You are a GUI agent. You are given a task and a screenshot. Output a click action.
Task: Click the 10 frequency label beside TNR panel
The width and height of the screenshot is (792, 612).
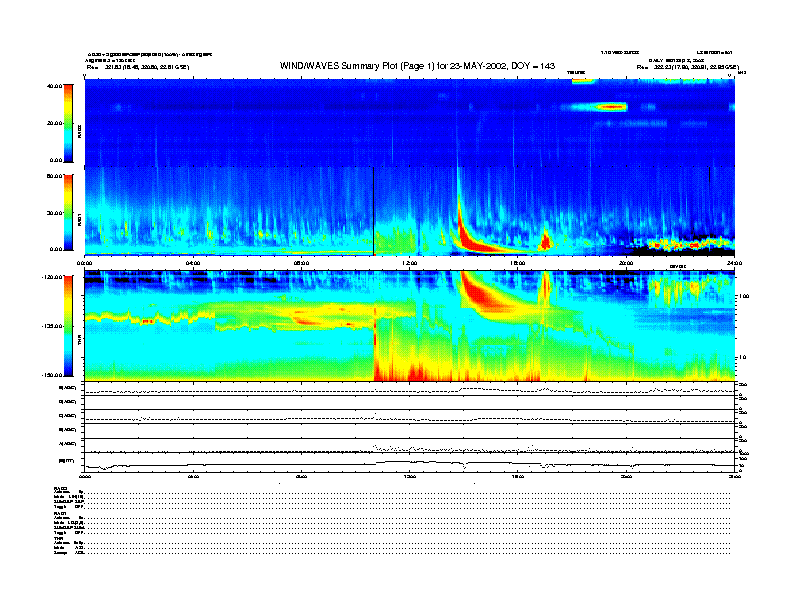[x=742, y=357]
